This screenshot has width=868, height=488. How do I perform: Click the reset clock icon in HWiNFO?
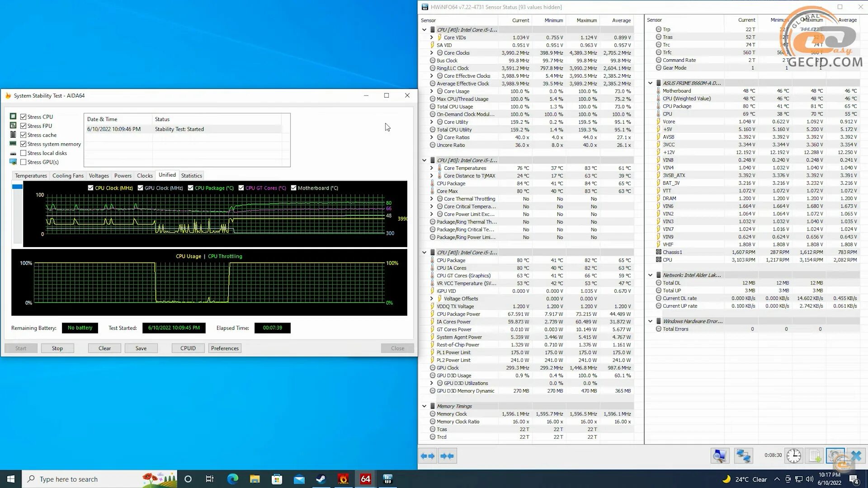(x=793, y=455)
